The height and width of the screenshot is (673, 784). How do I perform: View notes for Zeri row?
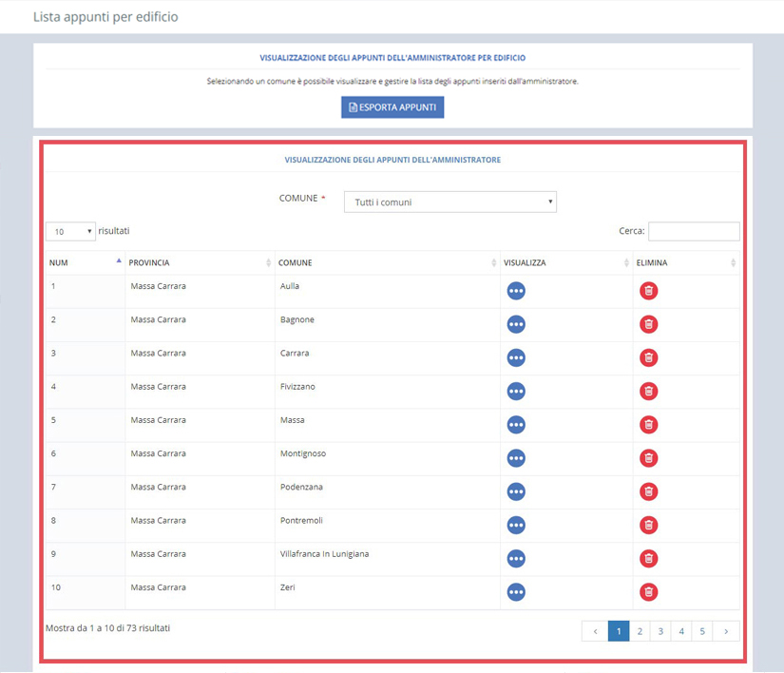(516, 592)
